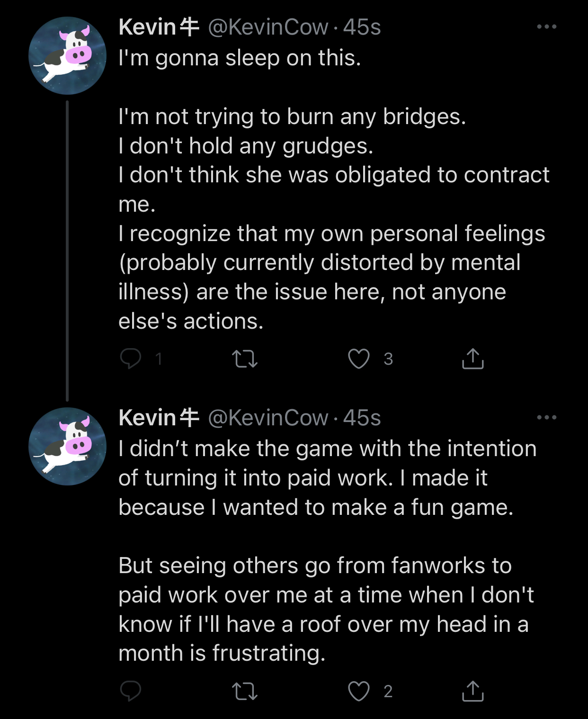Tap the reply count of 1 on first tweet

(x=159, y=359)
